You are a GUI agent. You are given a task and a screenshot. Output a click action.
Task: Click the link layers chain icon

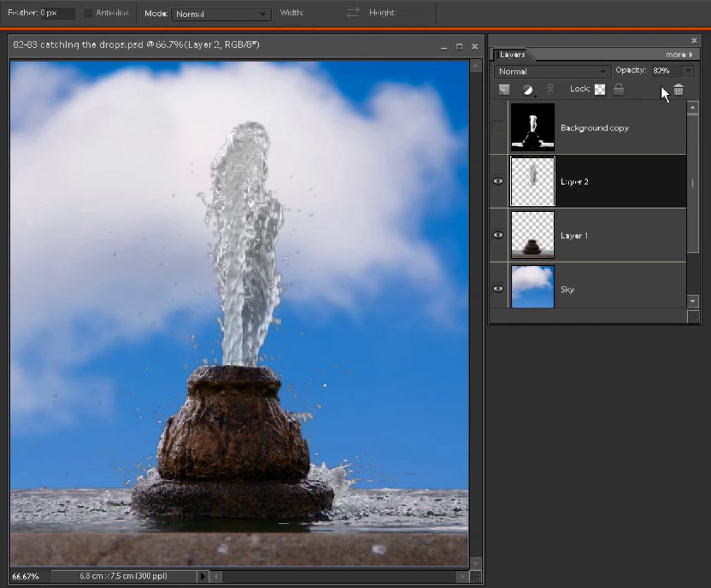coord(550,90)
